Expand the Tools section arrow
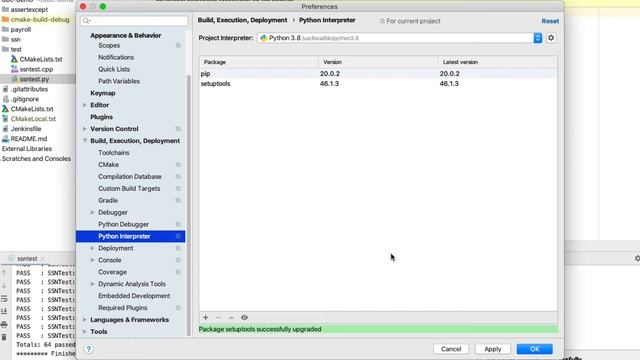This screenshot has height=360, width=640. click(x=84, y=332)
